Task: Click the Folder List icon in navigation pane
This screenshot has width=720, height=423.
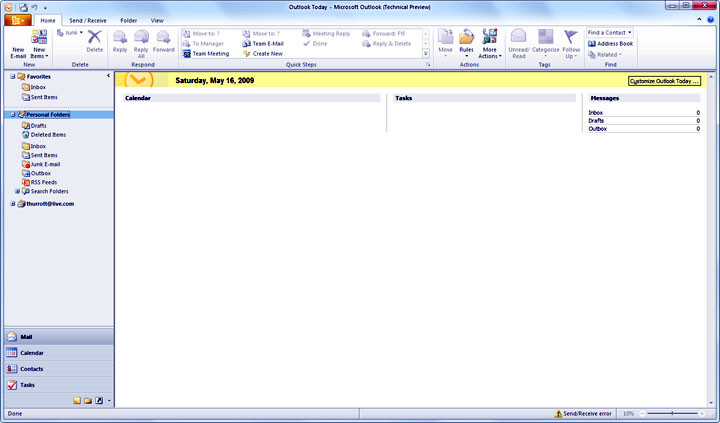Action: click(x=88, y=400)
